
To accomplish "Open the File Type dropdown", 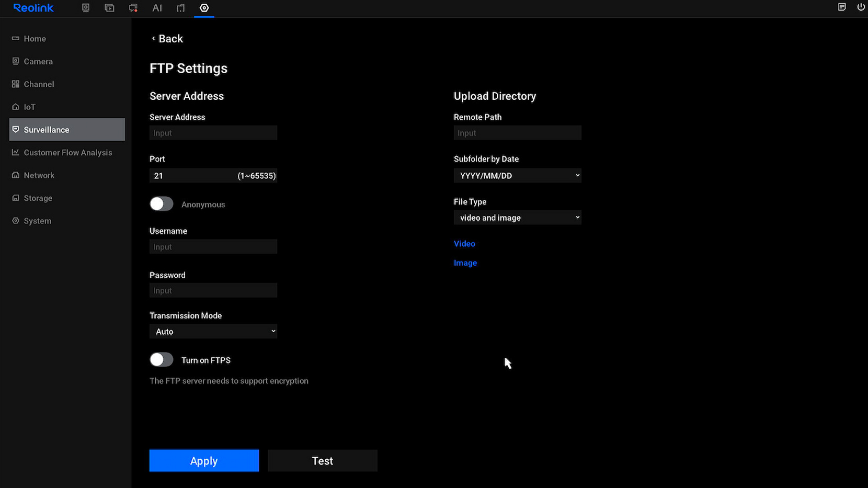I will [518, 218].
